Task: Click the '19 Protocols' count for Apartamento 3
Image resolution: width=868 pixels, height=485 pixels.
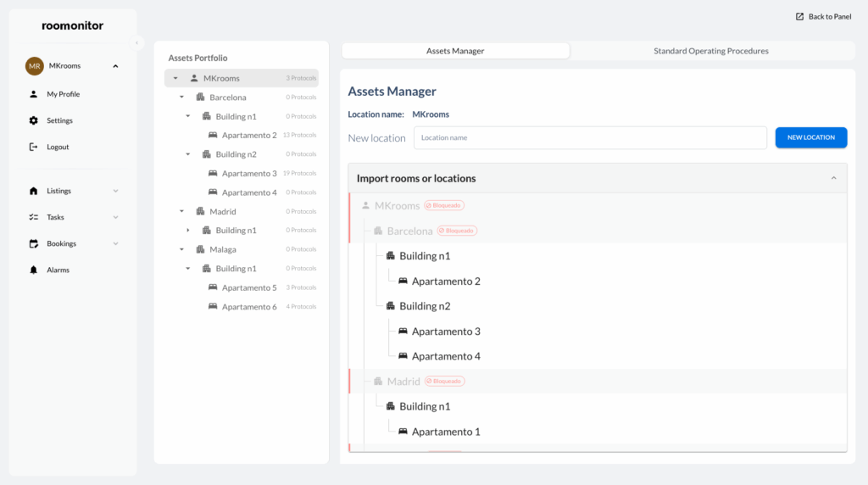Action: coord(299,173)
